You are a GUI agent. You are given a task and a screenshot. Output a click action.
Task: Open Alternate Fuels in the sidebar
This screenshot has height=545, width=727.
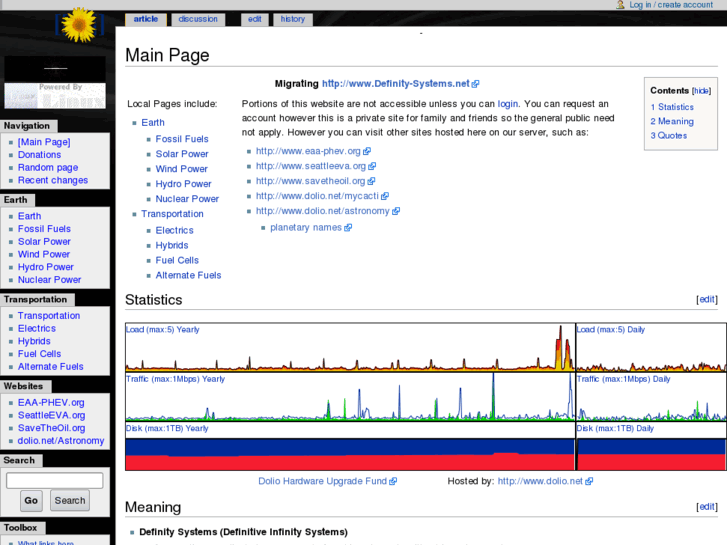pyautogui.click(x=51, y=367)
